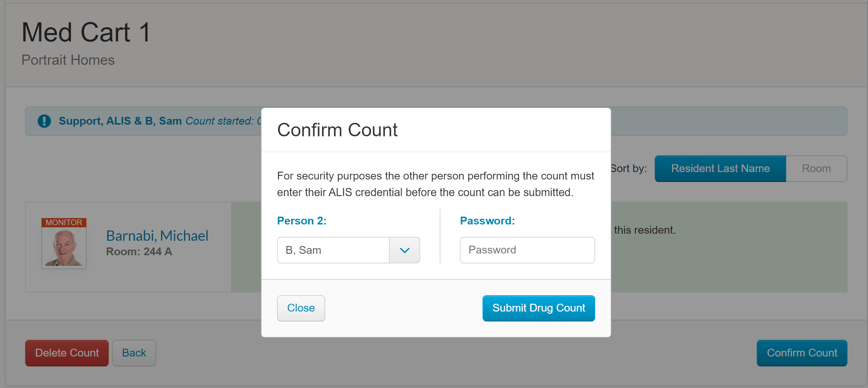
Task: Click the Med Cart 1 heading
Action: click(x=86, y=32)
